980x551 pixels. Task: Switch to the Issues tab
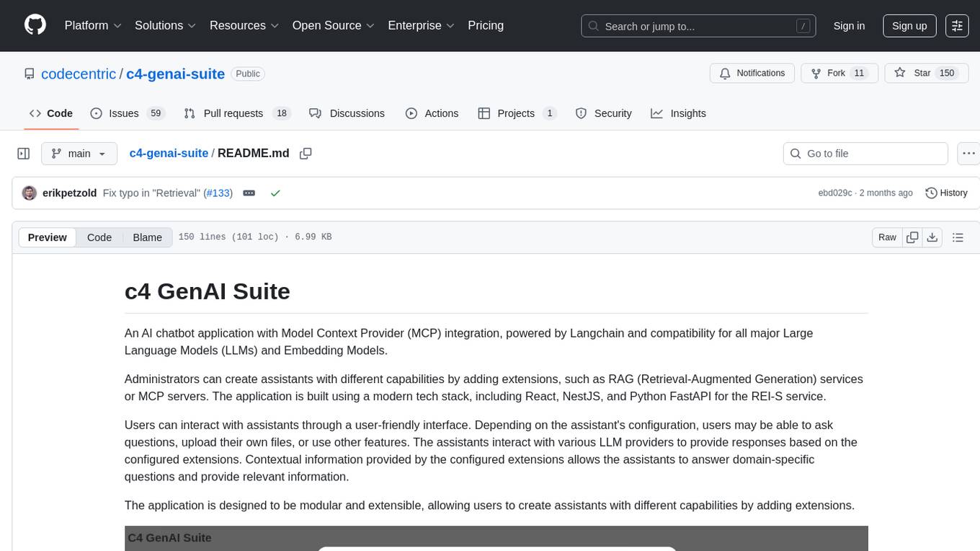[128, 113]
